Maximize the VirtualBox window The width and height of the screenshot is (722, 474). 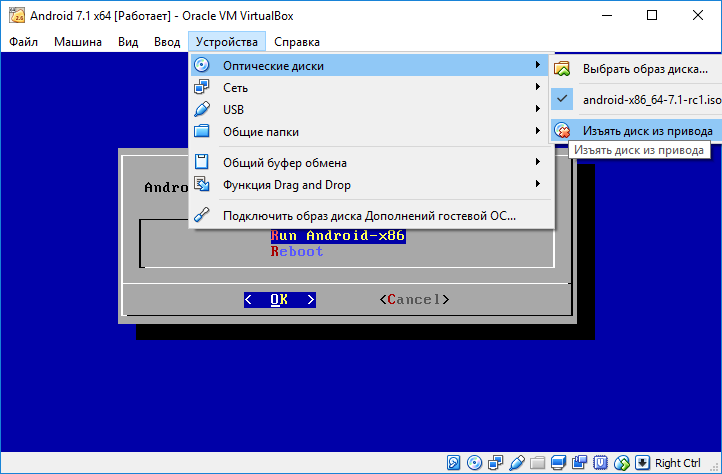click(x=652, y=15)
